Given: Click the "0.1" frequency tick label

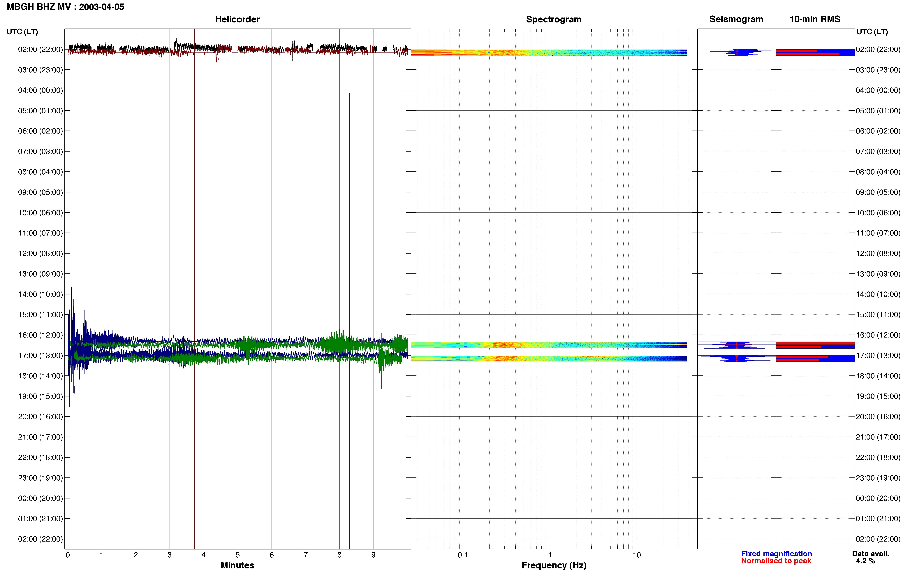Looking at the screenshot, I should [x=463, y=555].
